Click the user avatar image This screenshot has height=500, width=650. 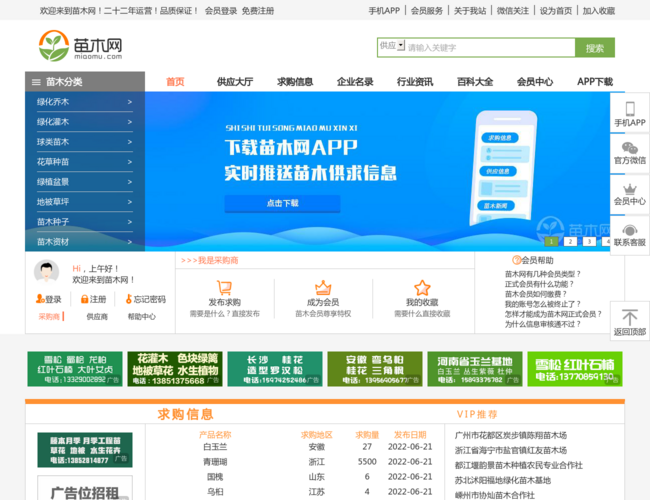(x=46, y=272)
